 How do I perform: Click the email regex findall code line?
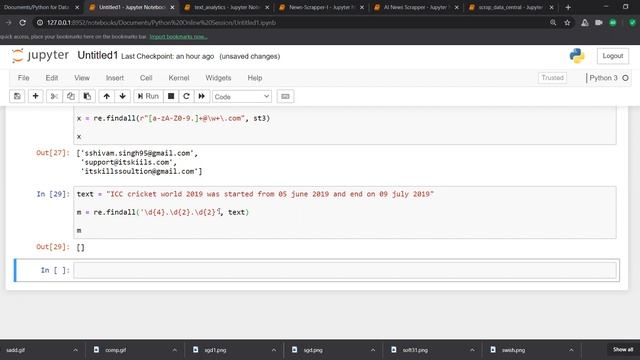pyautogui.click(x=173, y=118)
